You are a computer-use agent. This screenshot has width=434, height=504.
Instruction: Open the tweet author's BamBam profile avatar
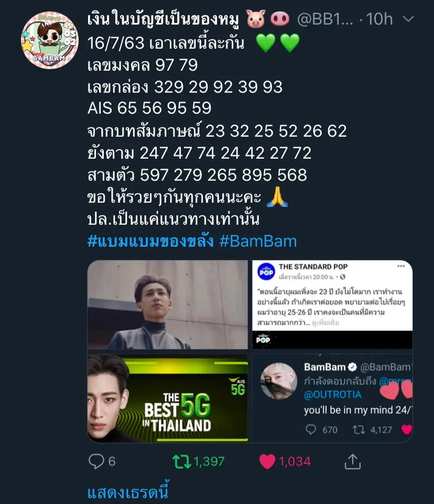(x=49, y=40)
